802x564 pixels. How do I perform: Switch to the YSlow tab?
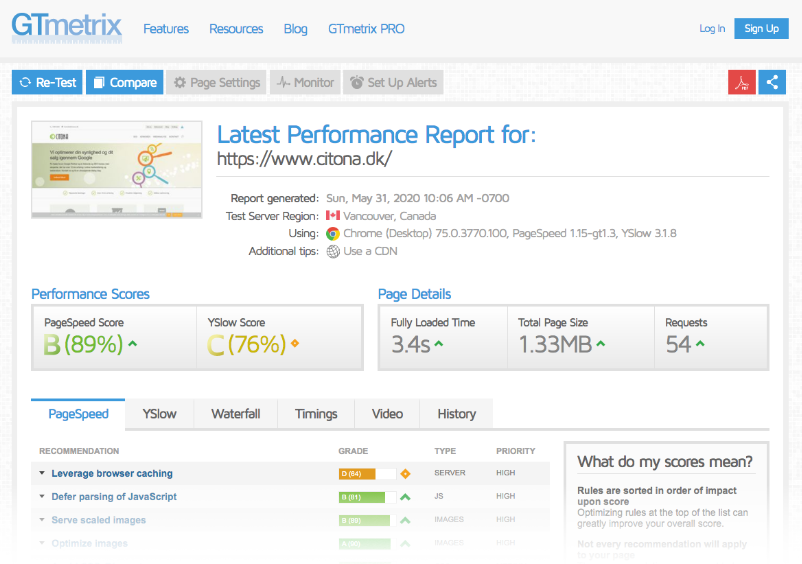(x=159, y=414)
